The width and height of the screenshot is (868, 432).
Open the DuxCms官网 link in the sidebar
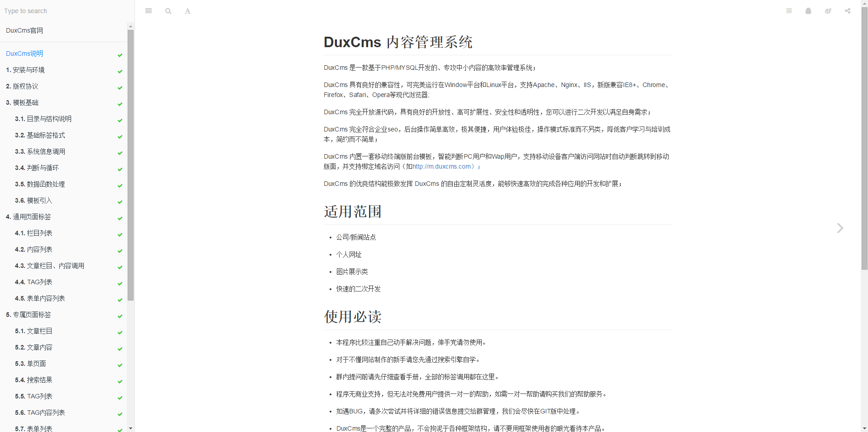24,30
